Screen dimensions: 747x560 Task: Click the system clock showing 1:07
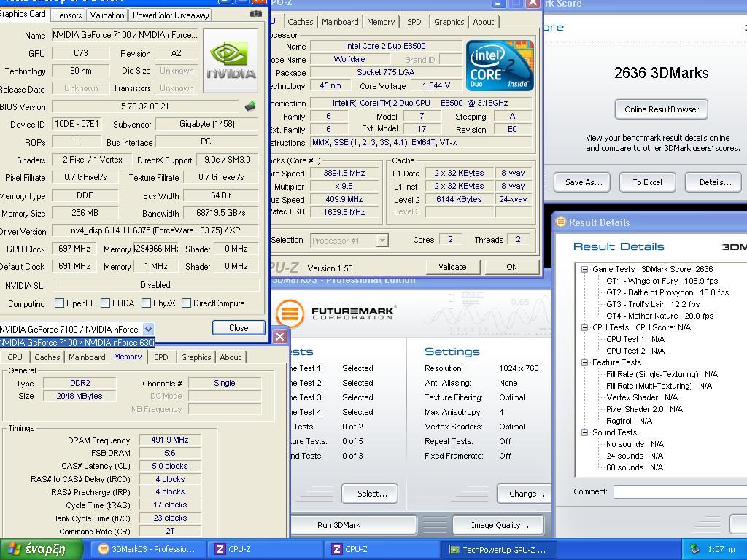[721, 550]
